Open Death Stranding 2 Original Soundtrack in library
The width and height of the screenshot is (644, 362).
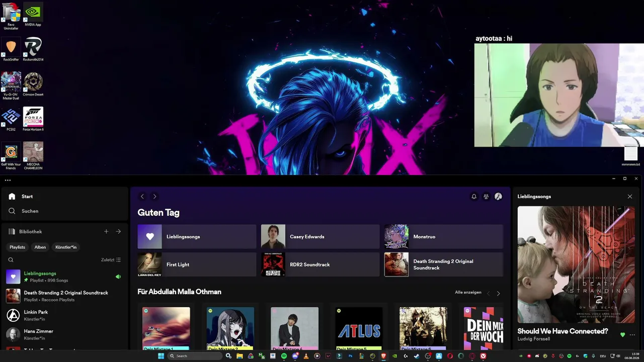coord(64,296)
